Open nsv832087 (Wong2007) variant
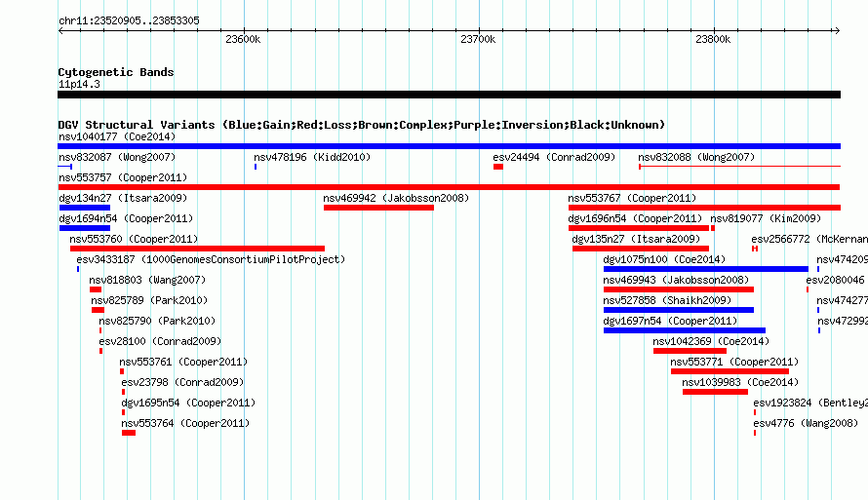The height and width of the screenshot is (500, 868). [117, 157]
